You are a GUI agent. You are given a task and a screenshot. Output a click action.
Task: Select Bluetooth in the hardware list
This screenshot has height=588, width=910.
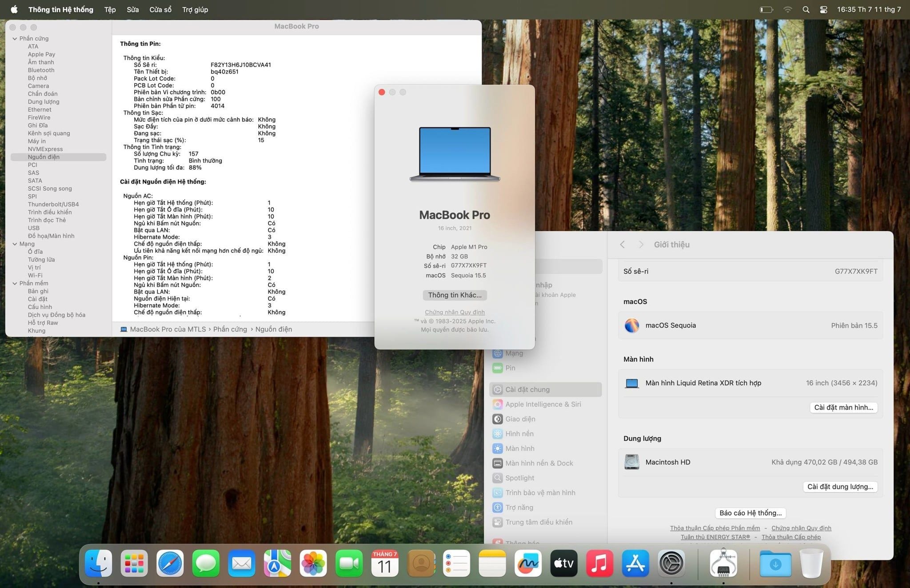tap(41, 70)
